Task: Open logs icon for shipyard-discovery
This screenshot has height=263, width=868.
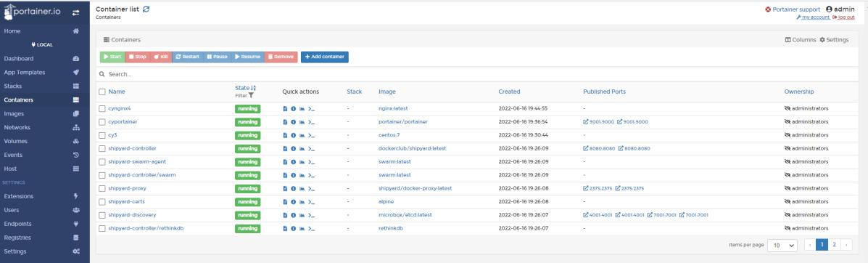Action: click(284, 215)
